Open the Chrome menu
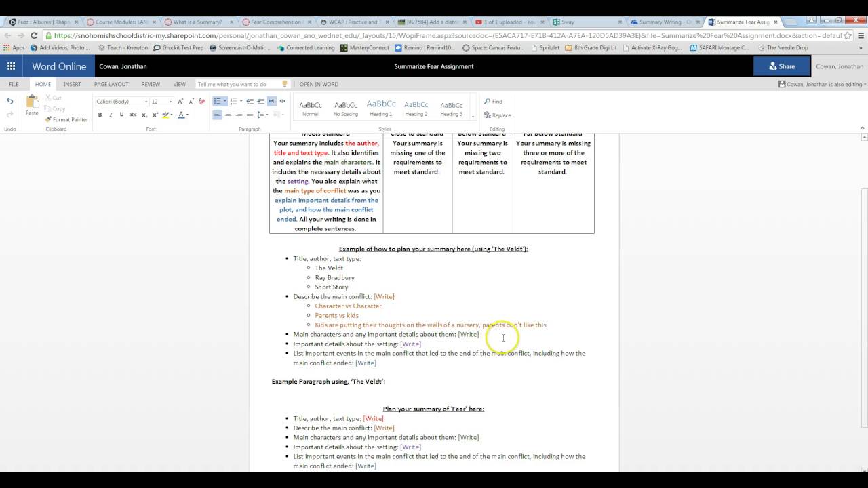 pyautogui.click(x=861, y=36)
